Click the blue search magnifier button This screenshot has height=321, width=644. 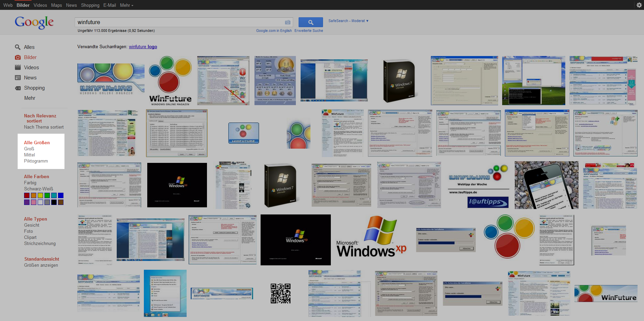pos(310,22)
